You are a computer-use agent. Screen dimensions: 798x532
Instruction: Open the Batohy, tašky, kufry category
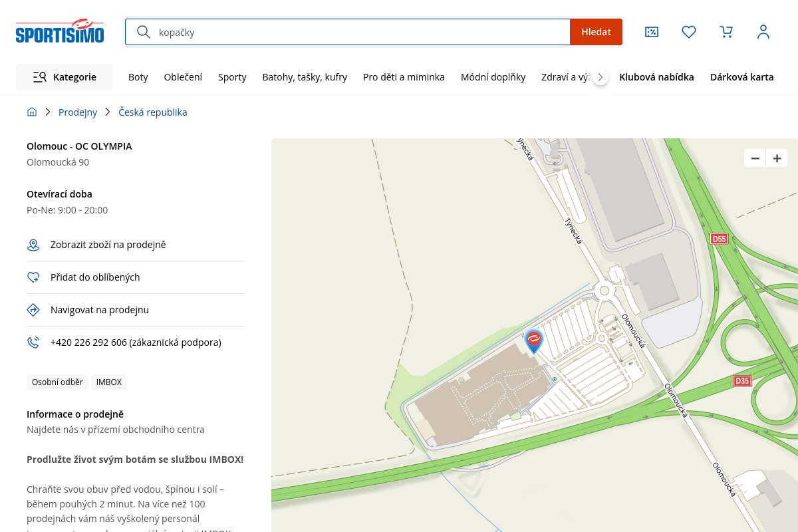pyautogui.click(x=305, y=77)
